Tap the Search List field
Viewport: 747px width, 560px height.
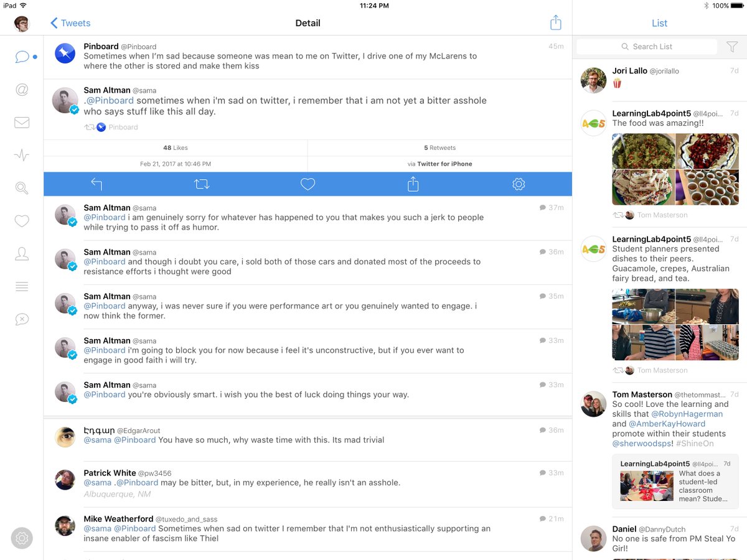pos(647,47)
